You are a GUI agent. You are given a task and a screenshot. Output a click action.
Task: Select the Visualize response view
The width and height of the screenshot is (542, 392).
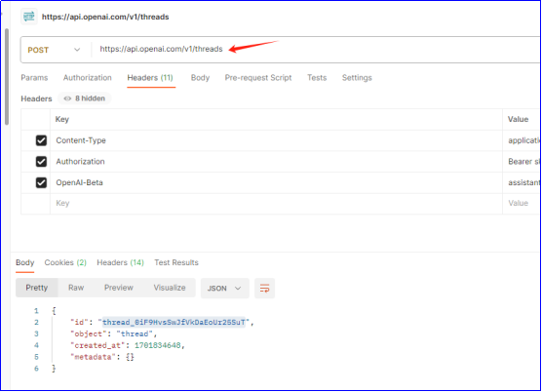(170, 288)
